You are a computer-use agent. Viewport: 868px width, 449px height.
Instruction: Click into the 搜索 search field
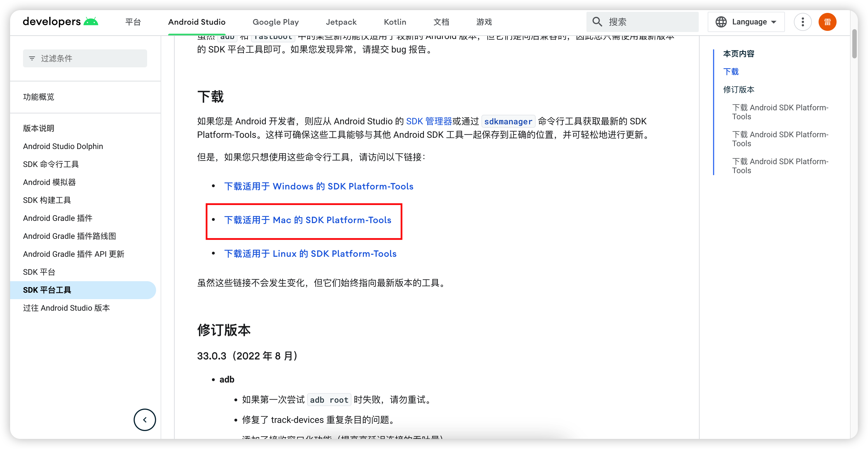tap(642, 22)
